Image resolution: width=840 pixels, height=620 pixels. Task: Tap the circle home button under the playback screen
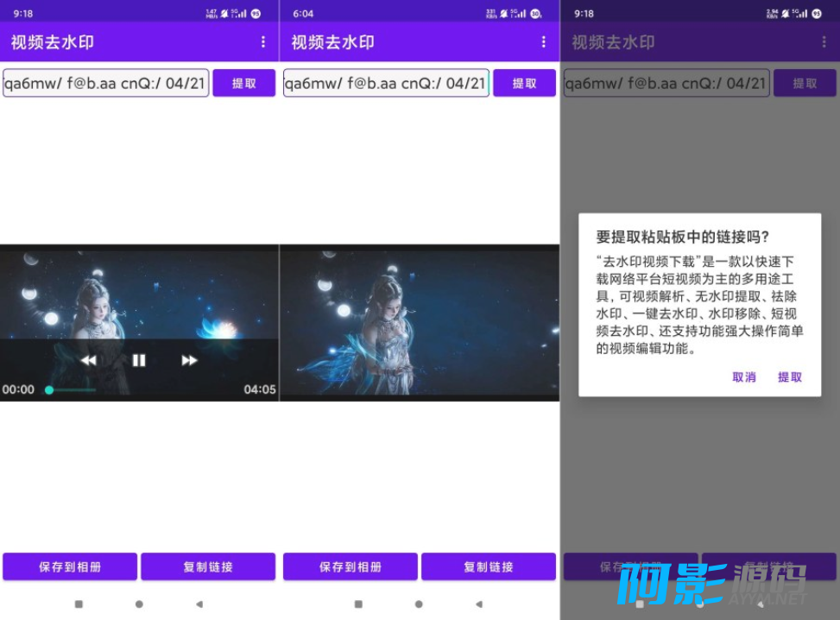click(x=139, y=604)
